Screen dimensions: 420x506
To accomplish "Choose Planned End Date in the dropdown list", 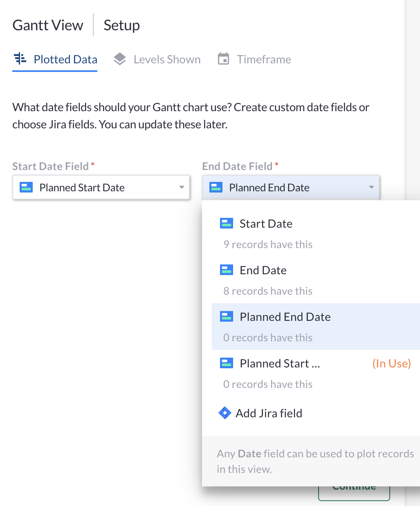I will coord(316,327).
